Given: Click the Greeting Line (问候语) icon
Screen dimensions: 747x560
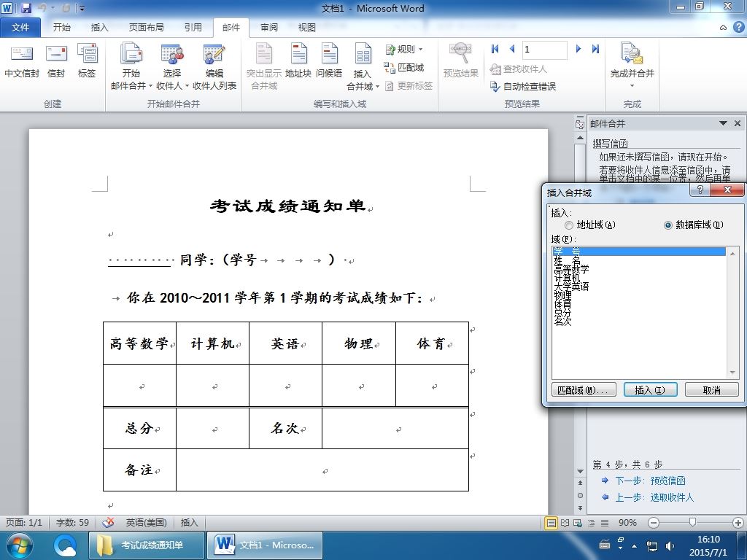Looking at the screenshot, I should (x=329, y=61).
